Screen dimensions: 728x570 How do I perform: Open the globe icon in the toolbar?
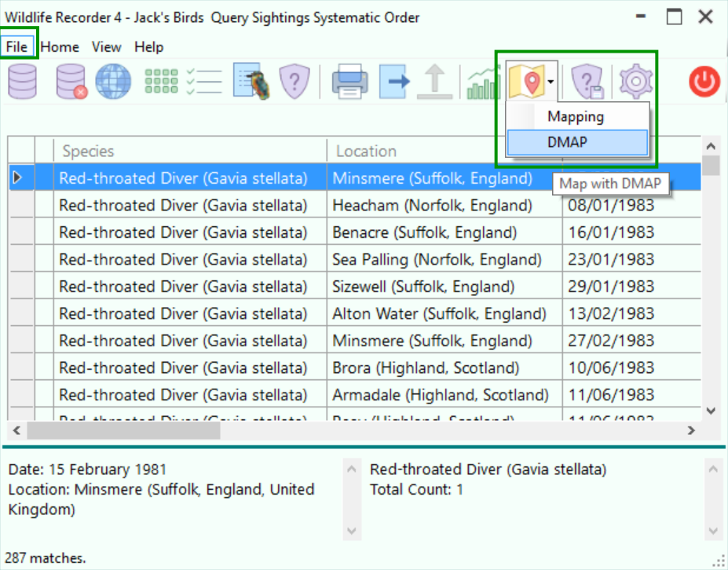click(x=113, y=82)
